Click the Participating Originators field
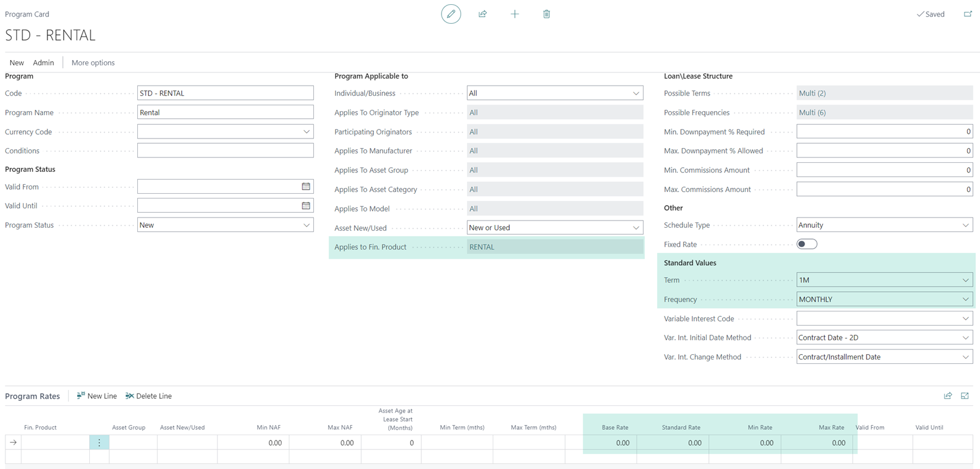The height and width of the screenshot is (469, 980). [x=555, y=132]
